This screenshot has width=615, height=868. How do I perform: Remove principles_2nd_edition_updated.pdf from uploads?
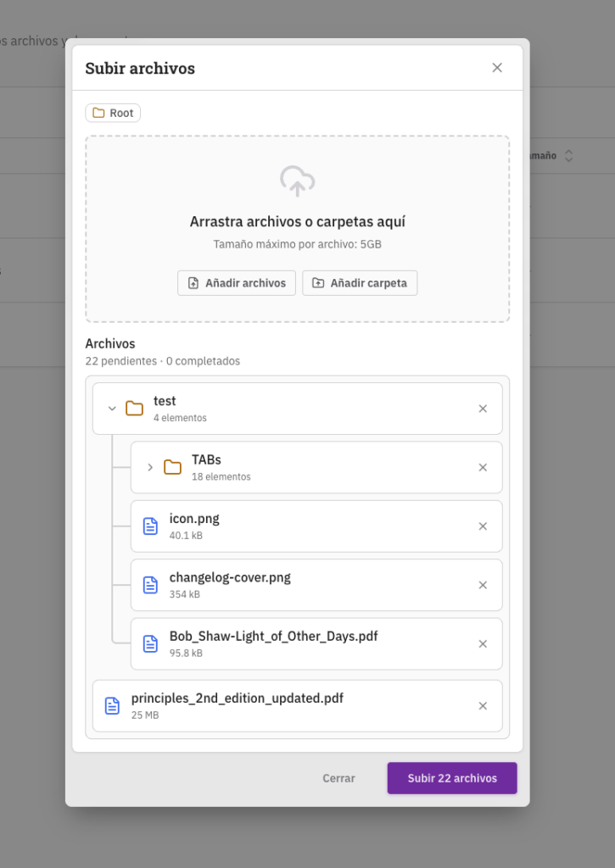pyautogui.click(x=483, y=706)
